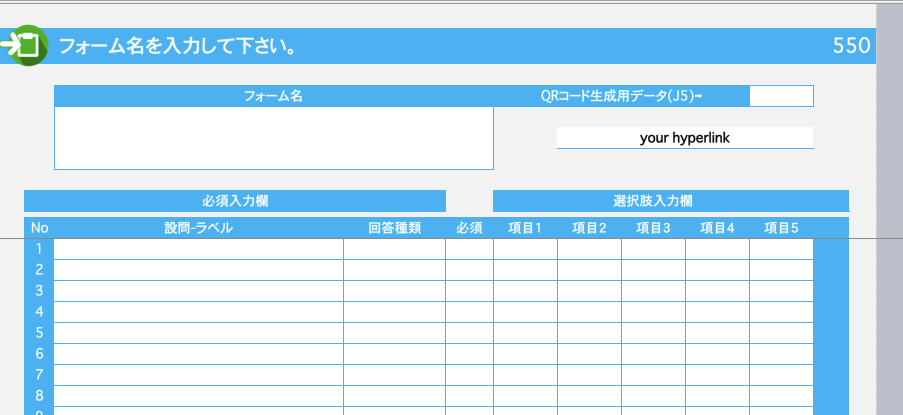903x415 pixels.
Task: Choose the 回答種類 cell in row 3
Action: (394, 291)
